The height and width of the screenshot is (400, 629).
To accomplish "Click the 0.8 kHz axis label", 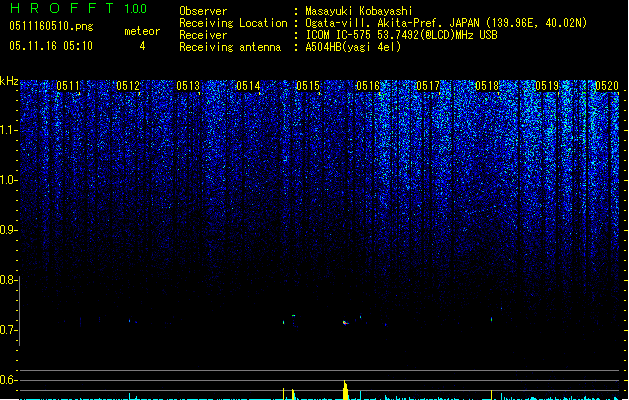I will point(8,280).
